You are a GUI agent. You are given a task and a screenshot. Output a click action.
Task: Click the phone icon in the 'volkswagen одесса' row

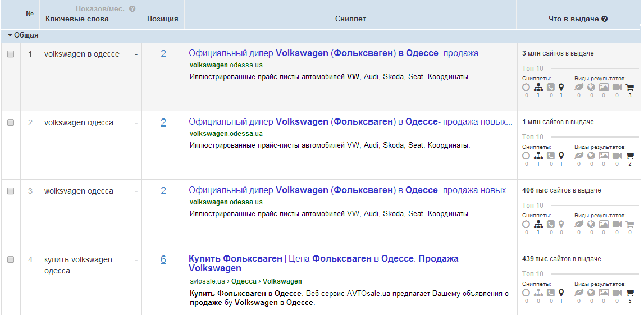[x=550, y=156]
